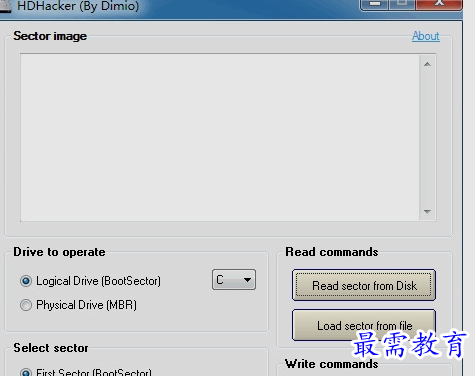
Task: Select Physical Drive (MBR) option
Action: (x=26, y=305)
